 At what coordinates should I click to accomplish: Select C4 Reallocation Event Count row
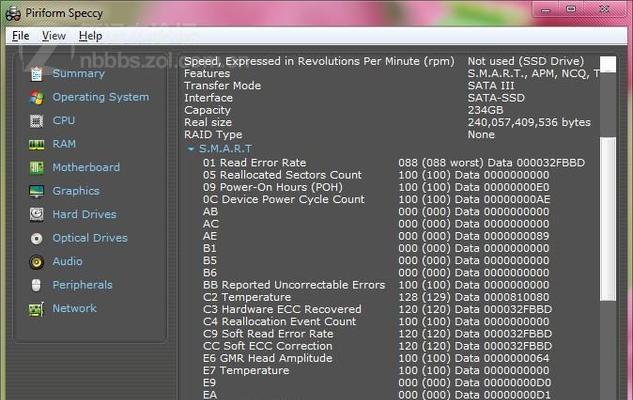click(x=376, y=321)
